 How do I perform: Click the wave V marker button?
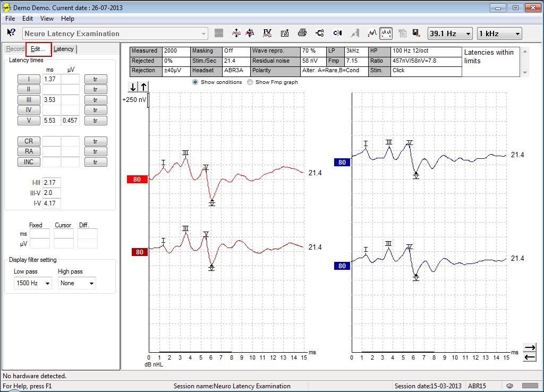tap(29, 121)
